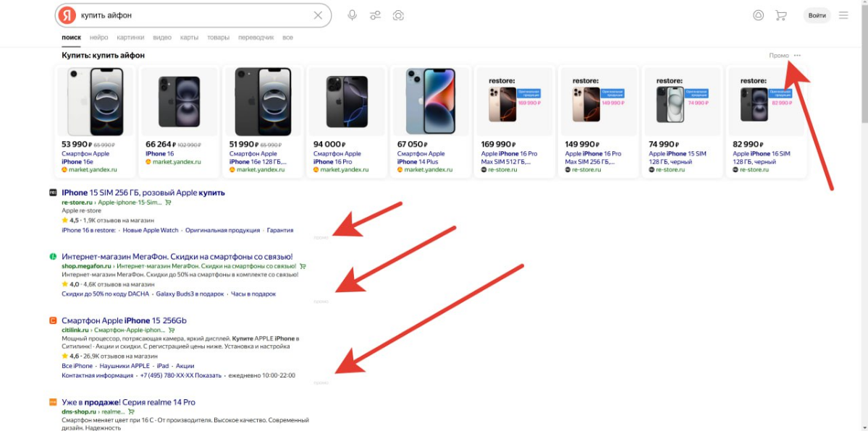Screen dimensions: 868x431
Task: Activate voice search microphone
Action: (x=352, y=15)
